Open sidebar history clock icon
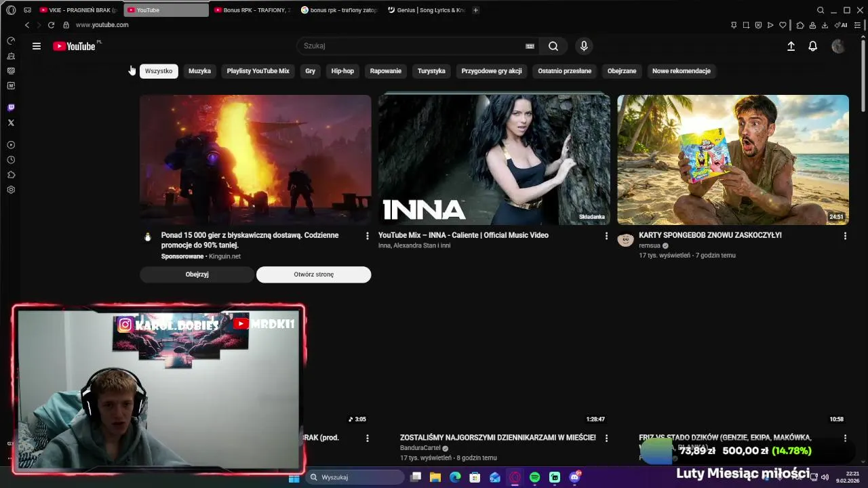 click(11, 160)
